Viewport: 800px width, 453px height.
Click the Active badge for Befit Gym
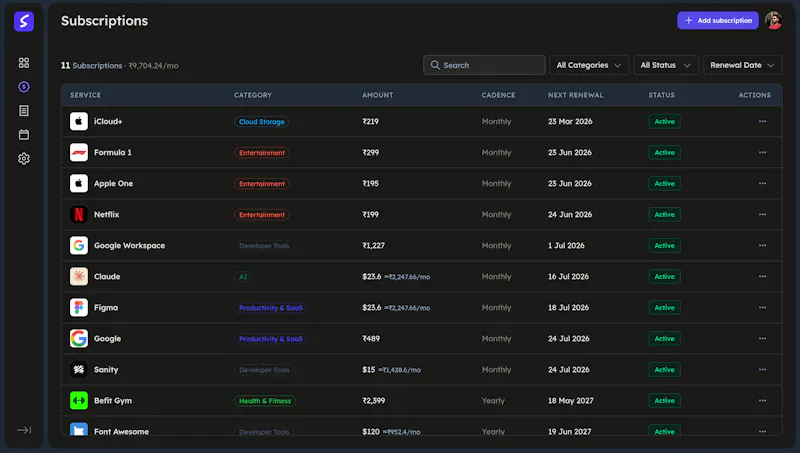pyautogui.click(x=664, y=400)
